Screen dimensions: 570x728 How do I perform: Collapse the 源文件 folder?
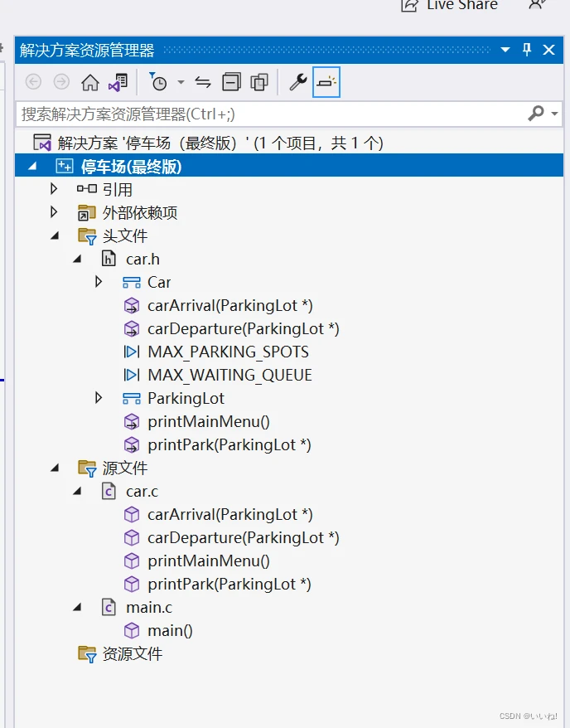(55, 468)
